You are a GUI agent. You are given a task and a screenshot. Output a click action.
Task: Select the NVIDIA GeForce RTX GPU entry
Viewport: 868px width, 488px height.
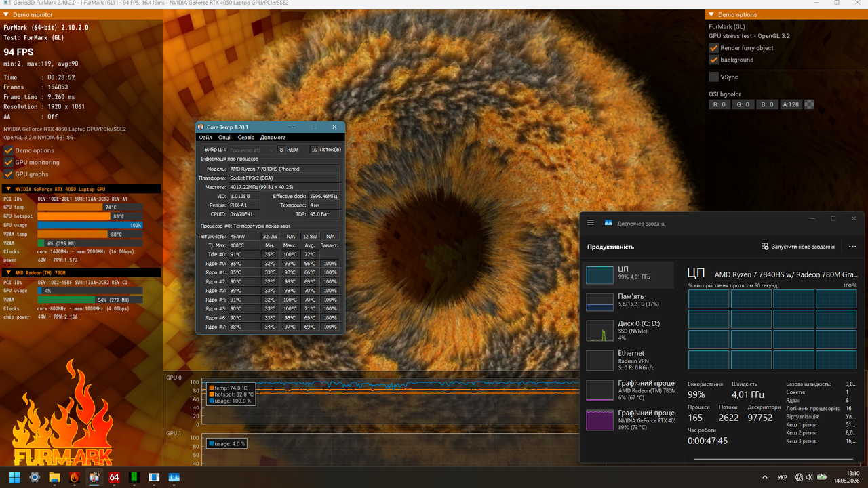(629, 420)
